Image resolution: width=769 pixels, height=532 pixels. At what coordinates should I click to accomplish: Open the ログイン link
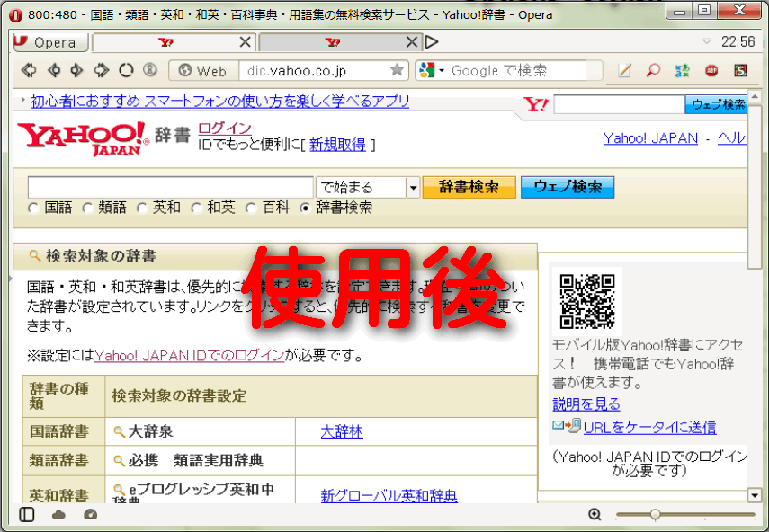point(225,129)
